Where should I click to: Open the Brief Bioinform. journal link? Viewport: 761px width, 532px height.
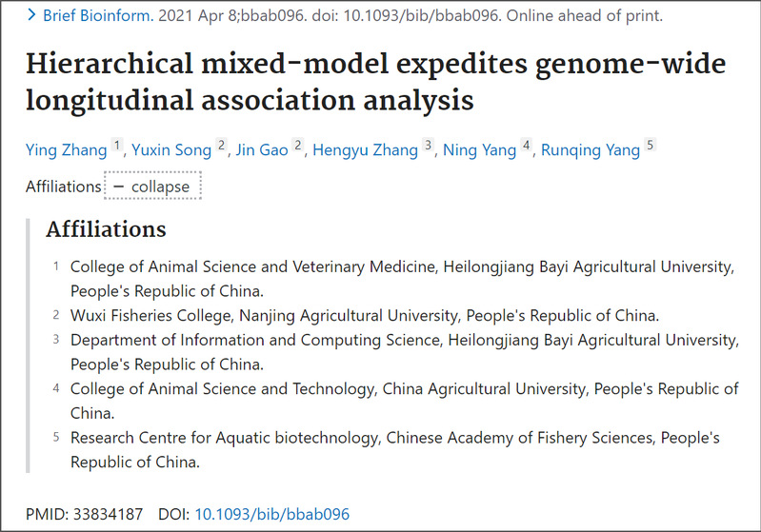(x=98, y=16)
